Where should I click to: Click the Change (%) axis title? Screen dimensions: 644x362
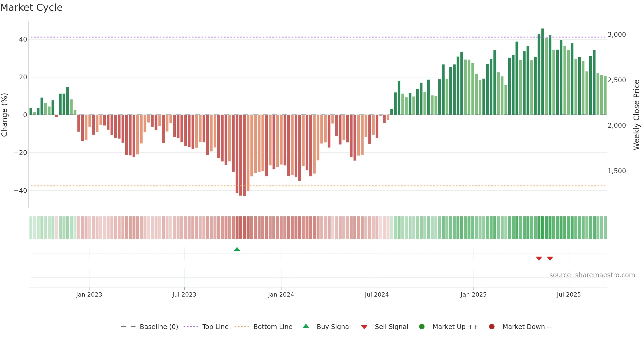coord(4,115)
